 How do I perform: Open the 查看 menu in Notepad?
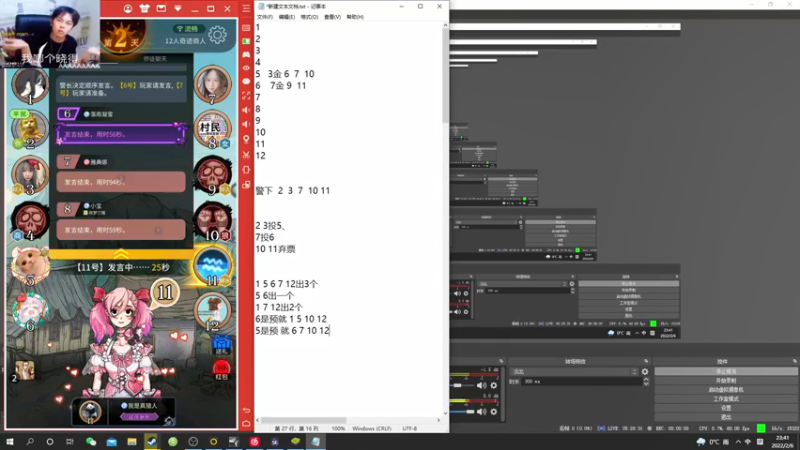click(332, 17)
